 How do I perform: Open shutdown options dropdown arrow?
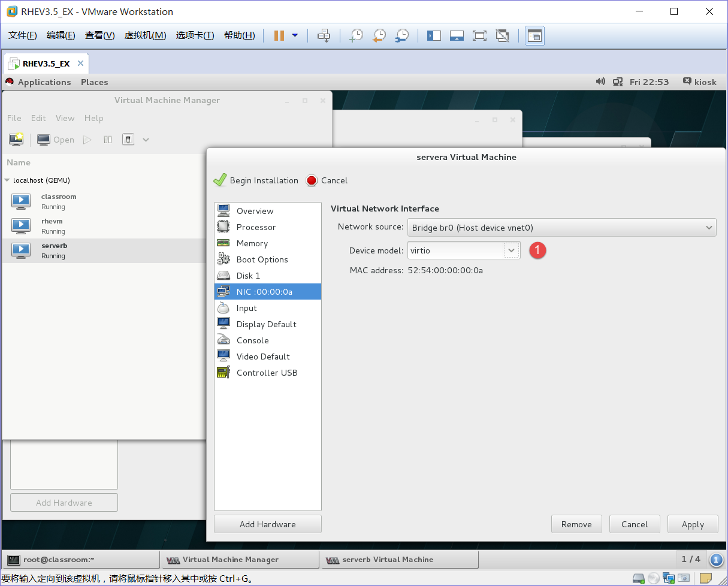click(x=146, y=140)
